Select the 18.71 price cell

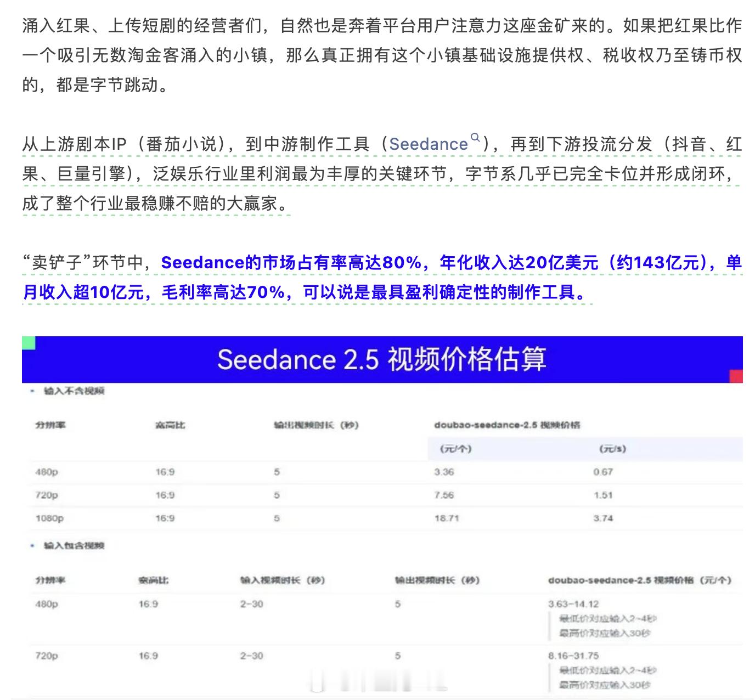[x=447, y=518]
